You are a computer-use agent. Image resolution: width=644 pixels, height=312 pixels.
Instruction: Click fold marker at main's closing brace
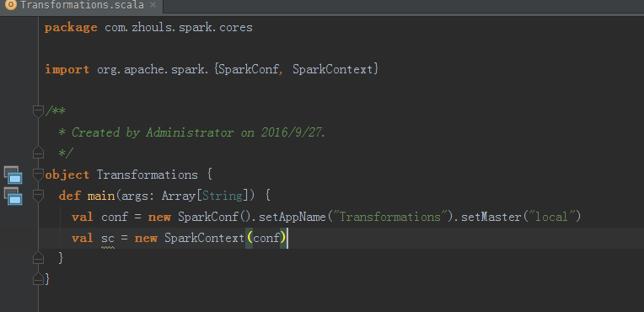click(38, 258)
